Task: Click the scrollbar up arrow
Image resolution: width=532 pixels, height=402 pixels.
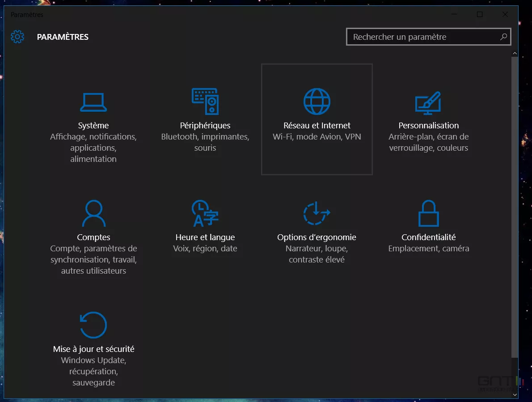Action: coord(515,53)
